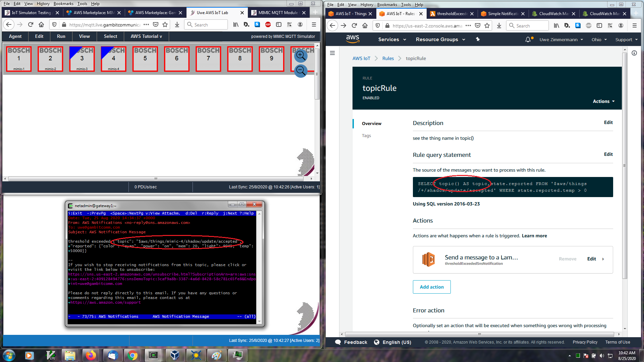Open the Ohio region dropdown
Viewport: 644px width, 362px height.
(x=599, y=40)
